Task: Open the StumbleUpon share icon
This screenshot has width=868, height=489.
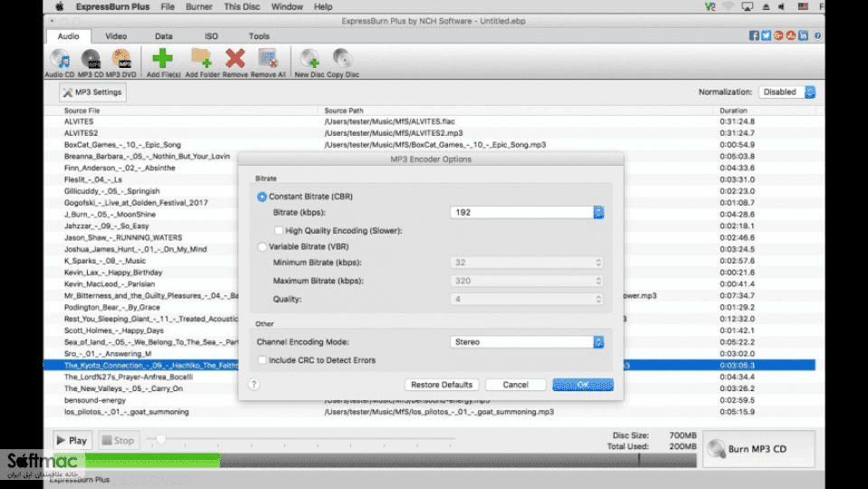Action: pos(791,35)
